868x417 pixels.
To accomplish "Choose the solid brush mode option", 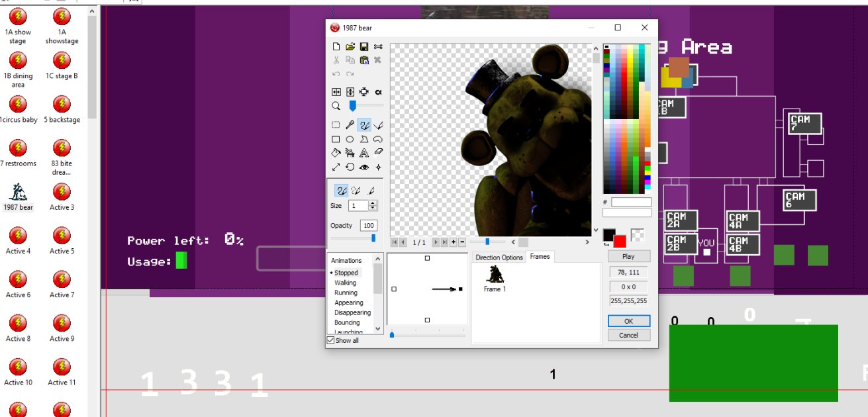I will 342,191.
